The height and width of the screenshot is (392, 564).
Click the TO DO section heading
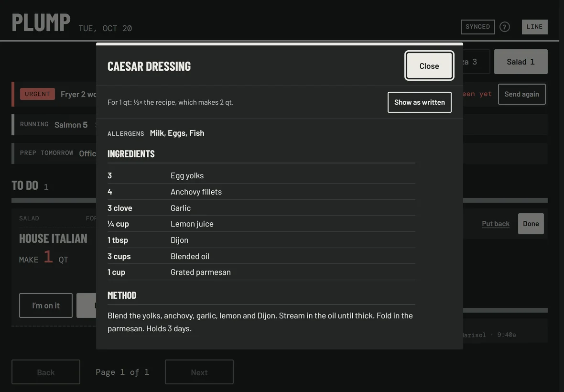25,185
